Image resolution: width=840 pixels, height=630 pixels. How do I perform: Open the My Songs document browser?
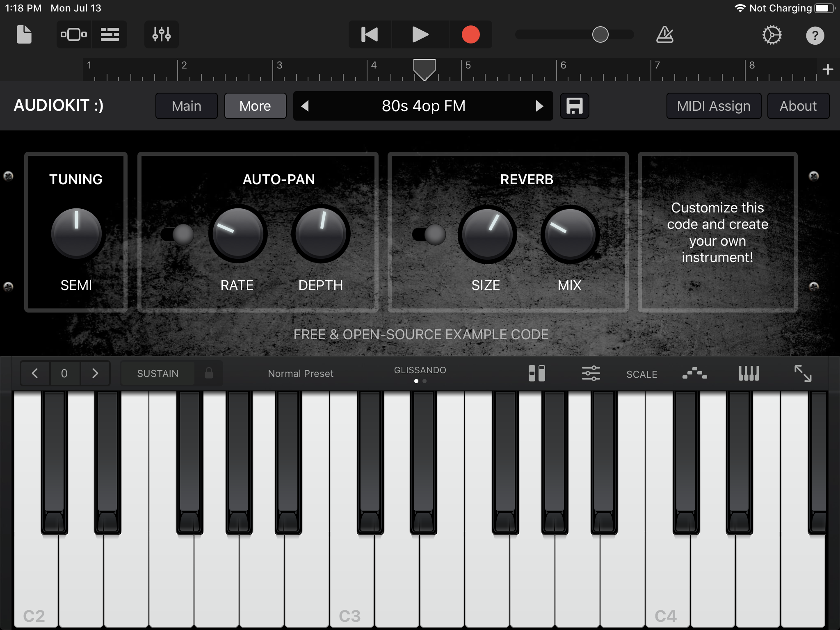[24, 34]
